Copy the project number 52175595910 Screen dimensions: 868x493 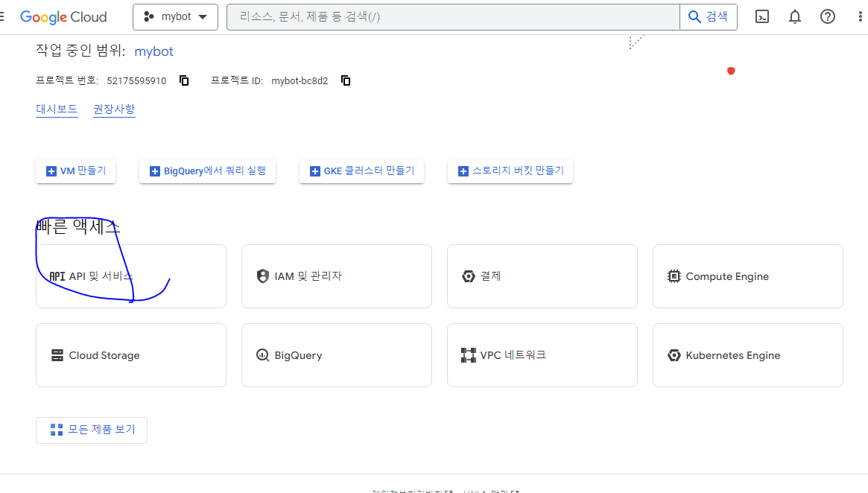point(184,80)
